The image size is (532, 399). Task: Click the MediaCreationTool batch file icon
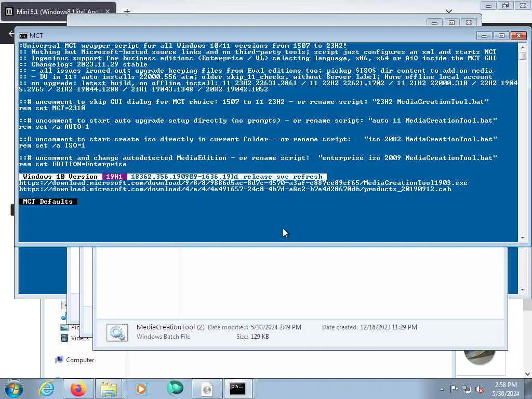[117, 332]
